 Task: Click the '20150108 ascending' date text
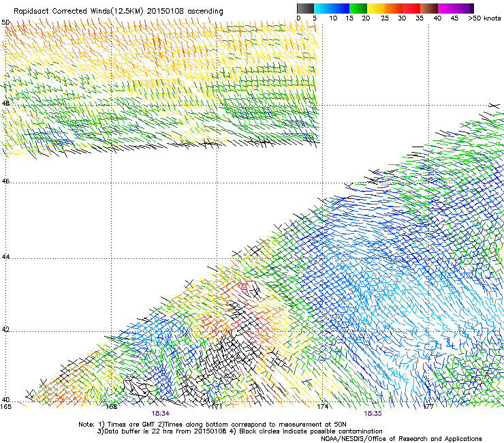pos(185,12)
